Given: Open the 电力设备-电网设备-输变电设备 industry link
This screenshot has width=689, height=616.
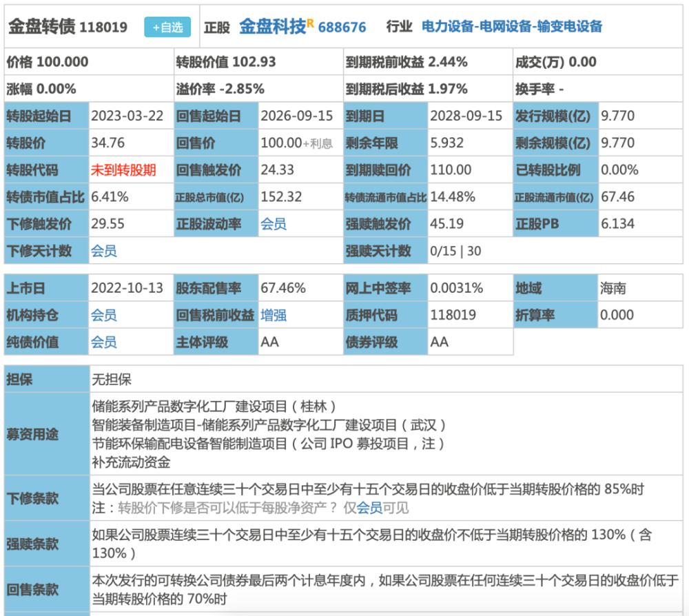Looking at the screenshot, I should coord(512,27).
